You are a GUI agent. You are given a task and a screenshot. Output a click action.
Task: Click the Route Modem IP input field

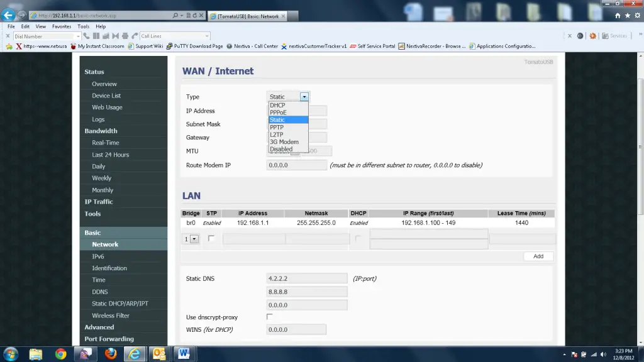[x=297, y=165]
